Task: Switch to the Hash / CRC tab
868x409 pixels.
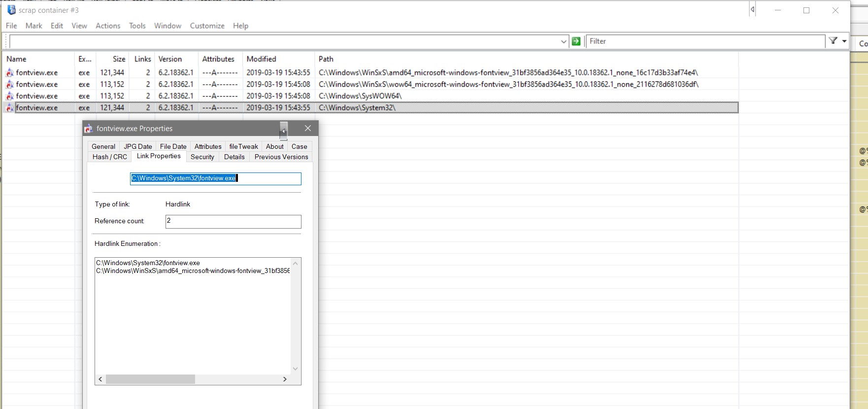Action: (x=110, y=157)
